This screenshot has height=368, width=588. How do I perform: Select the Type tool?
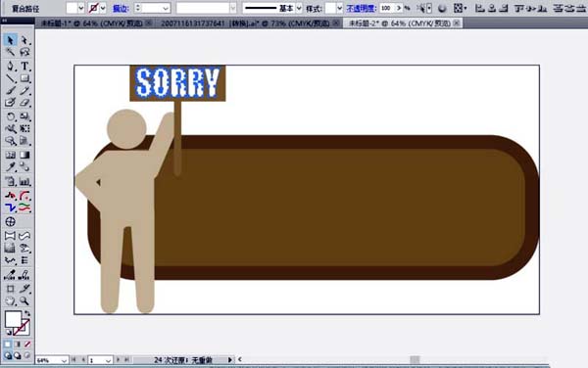(x=24, y=67)
